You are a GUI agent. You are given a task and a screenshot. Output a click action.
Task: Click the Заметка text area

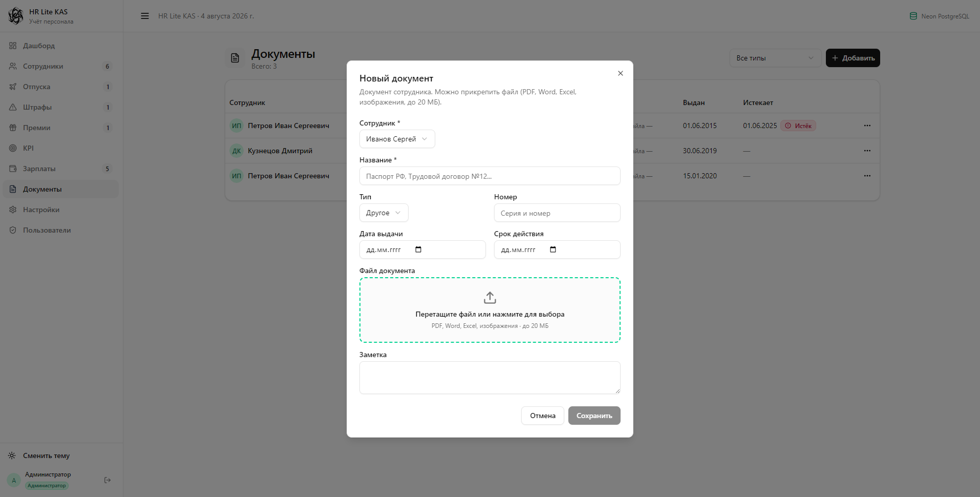pos(490,378)
